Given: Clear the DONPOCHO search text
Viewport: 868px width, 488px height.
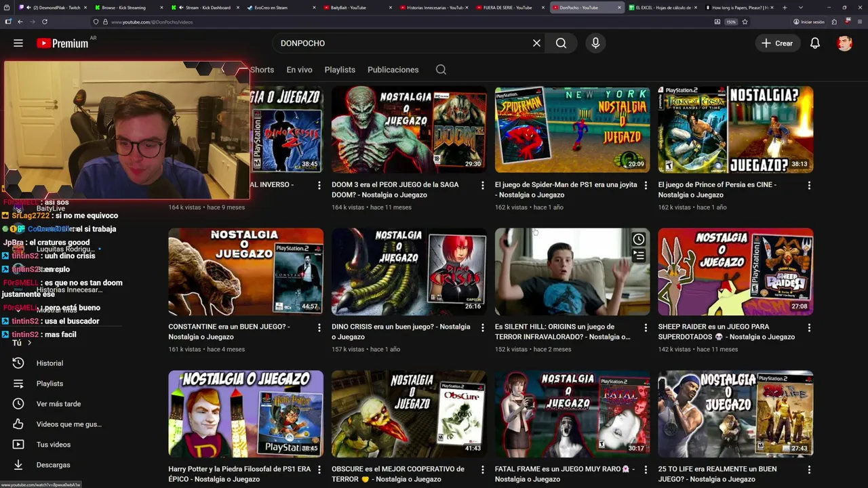Looking at the screenshot, I should (x=536, y=43).
